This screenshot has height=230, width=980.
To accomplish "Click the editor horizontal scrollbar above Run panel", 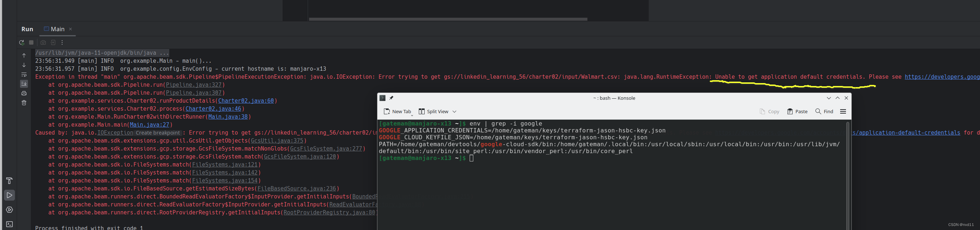I will [448, 19].
